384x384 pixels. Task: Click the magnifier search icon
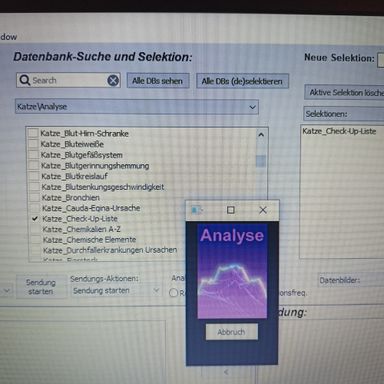(25, 80)
